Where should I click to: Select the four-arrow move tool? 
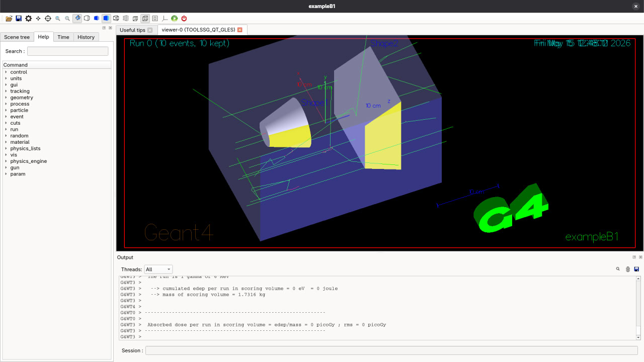[38, 19]
